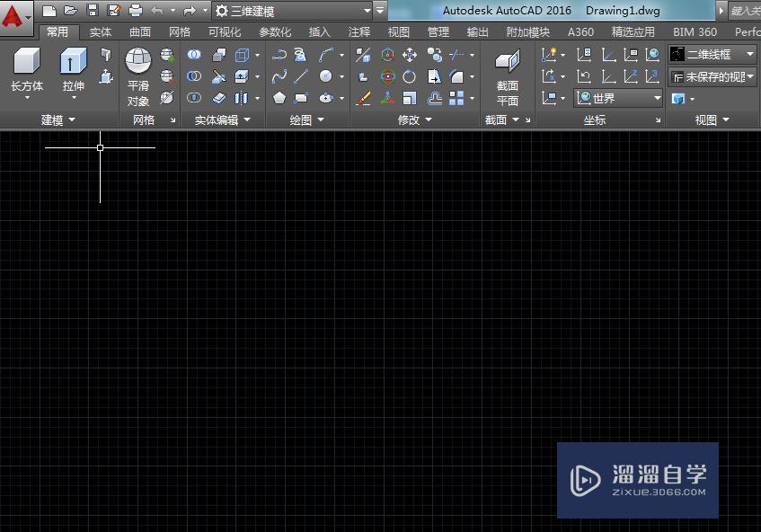Click the keyword search field in the title bar
Viewport: 761px width, 532px height.
tap(744, 11)
